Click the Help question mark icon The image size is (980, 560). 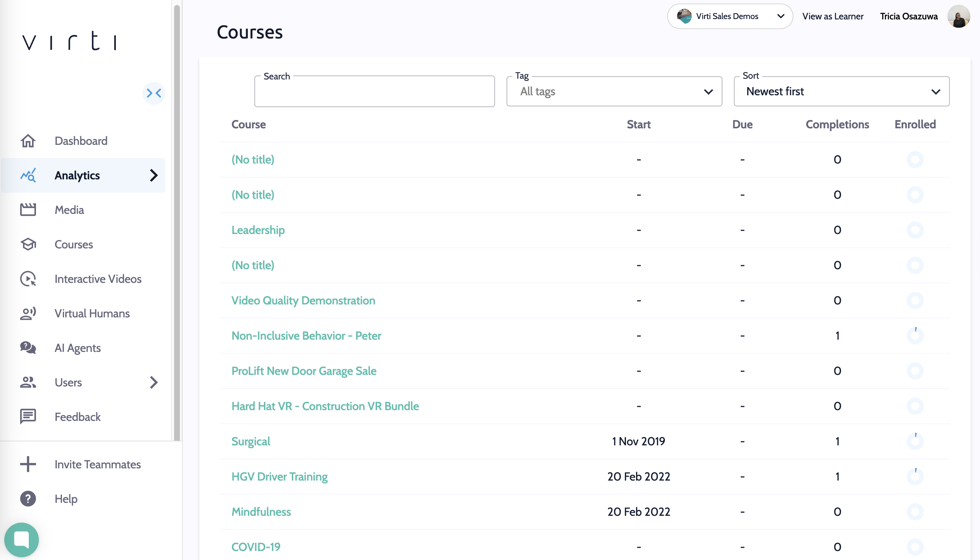tap(28, 499)
